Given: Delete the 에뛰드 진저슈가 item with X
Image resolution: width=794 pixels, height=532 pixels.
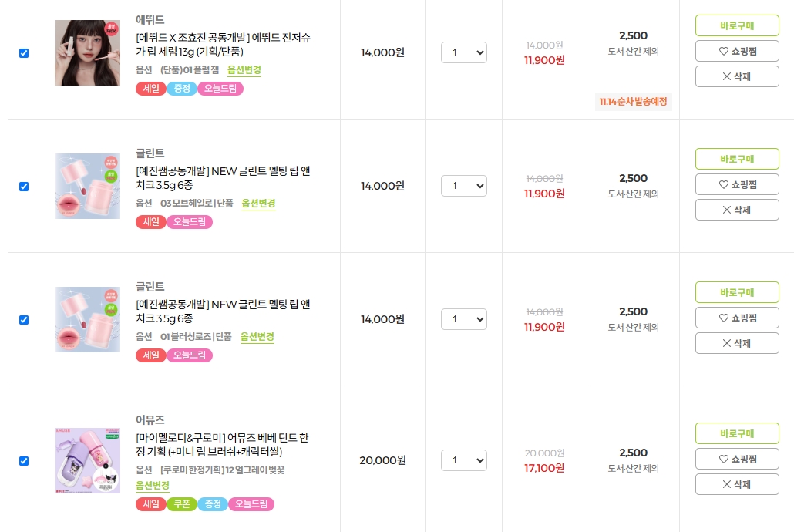Looking at the screenshot, I should tap(737, 76).
